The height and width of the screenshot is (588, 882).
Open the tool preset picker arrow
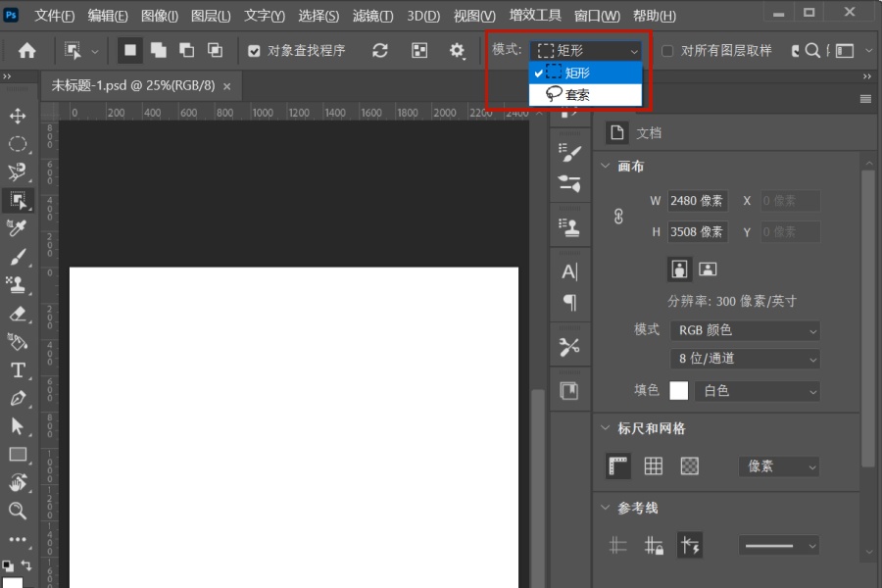[94, 51]
